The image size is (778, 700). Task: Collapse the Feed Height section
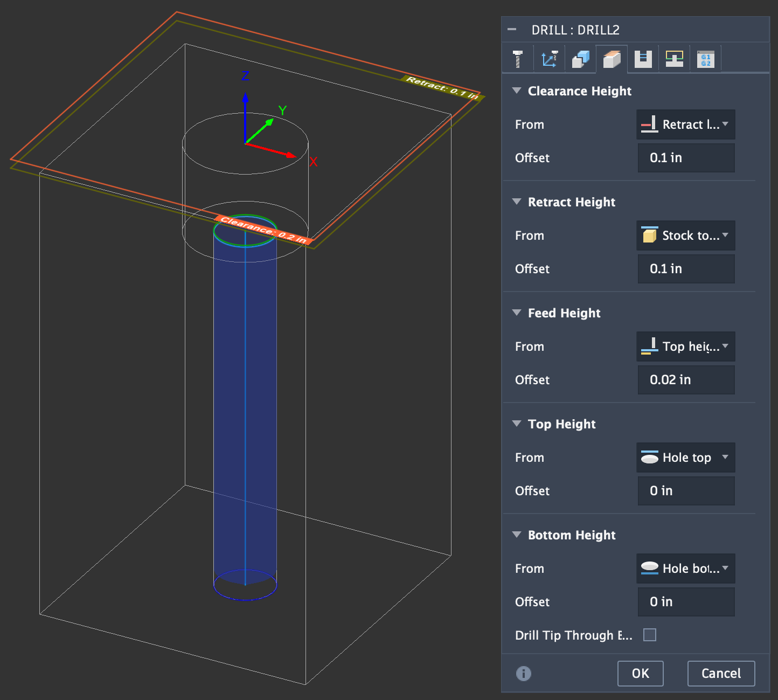point(517,313)
